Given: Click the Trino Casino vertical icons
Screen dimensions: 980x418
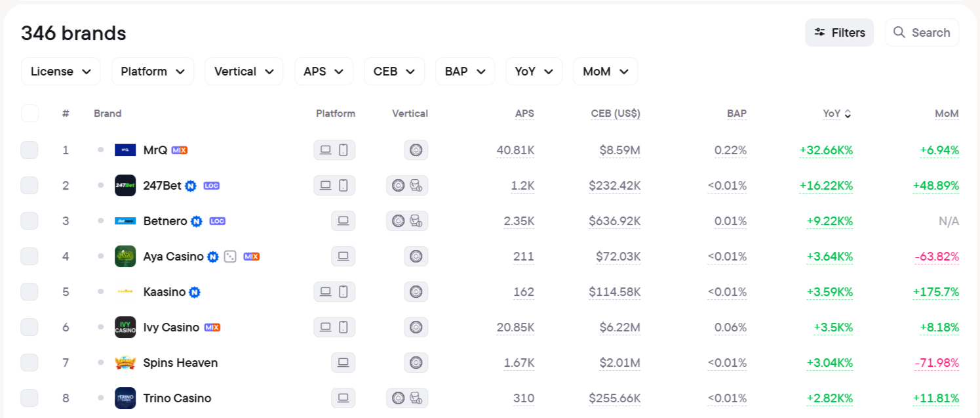Looking at the screenshot, I should 406,398.
